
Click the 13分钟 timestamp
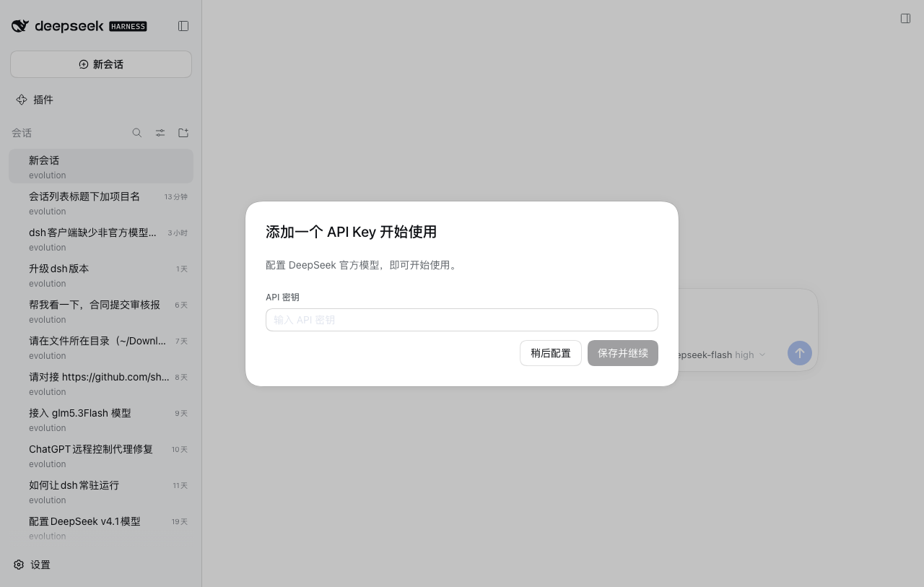(175, 196)
